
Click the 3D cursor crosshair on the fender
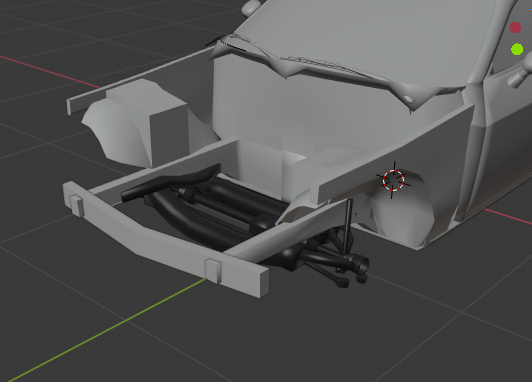(x=393, y=180)
